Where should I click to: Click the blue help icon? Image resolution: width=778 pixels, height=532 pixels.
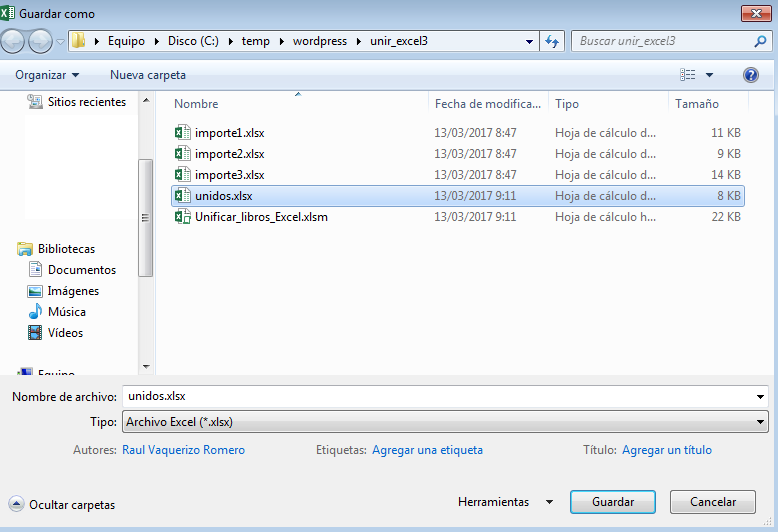pyautogui.click(x=751, y=75)
